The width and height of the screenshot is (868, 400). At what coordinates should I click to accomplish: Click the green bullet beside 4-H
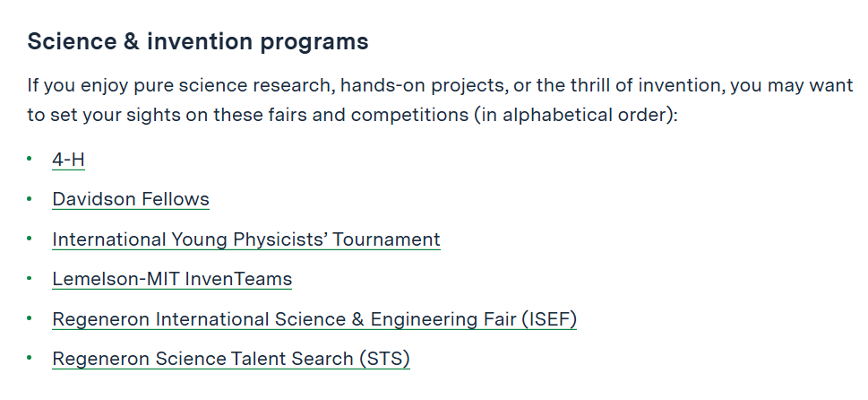point(30,160)
